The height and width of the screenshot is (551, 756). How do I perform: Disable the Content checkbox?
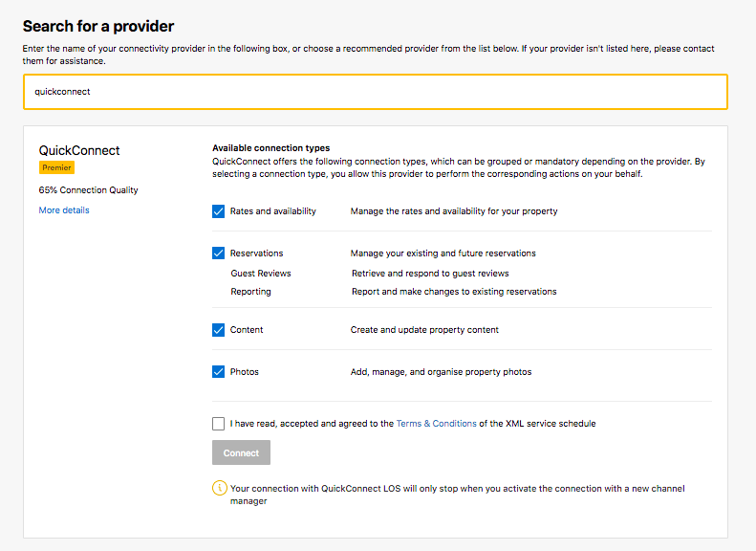click(219, 330)
